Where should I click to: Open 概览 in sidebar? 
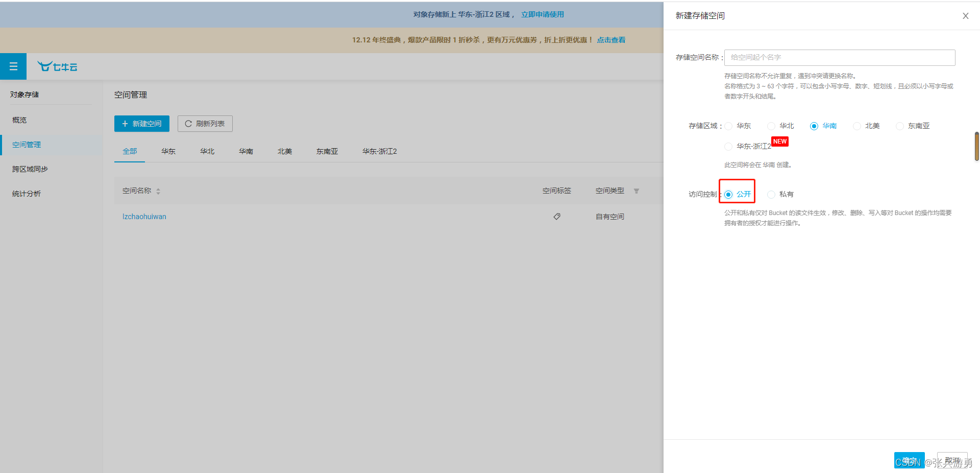pyautogui.click(x=19, y=120)
